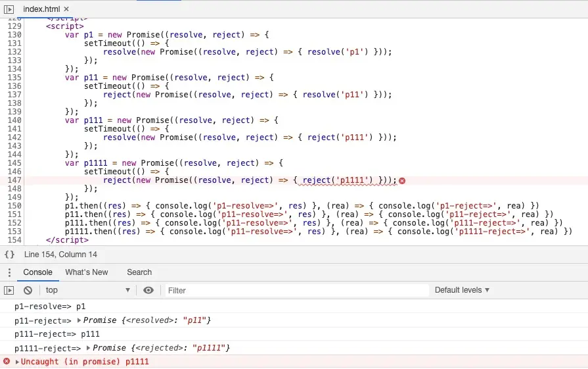Viewport: 588px width, 369px height.
Task: Close the index.html tab
Action: click(x=66, y=9)
